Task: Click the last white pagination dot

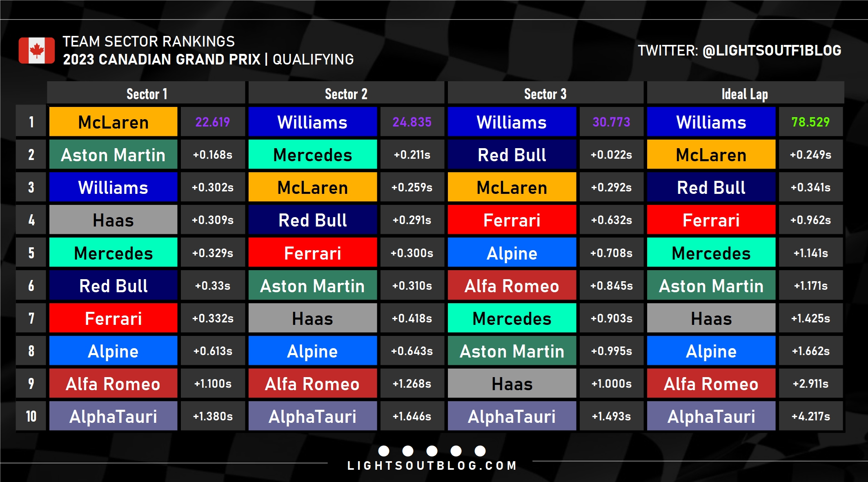Action: 480,451
